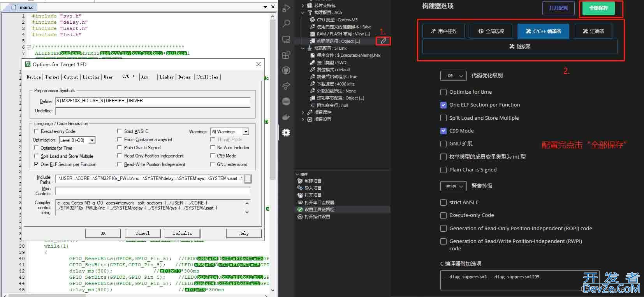Viewport: 644px width, 297px height.
Task: Open the Docker whale icon in the activity bar
Action: (x=286, y=117)
